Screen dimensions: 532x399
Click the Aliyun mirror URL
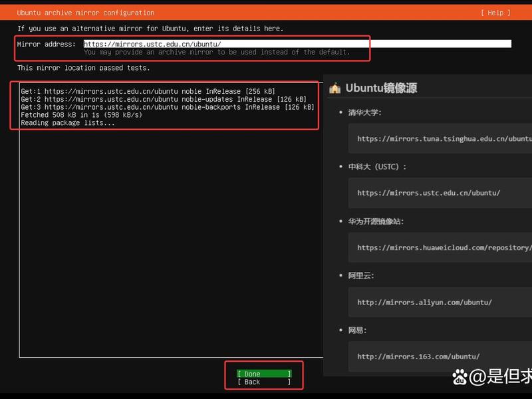click(424, 303)
